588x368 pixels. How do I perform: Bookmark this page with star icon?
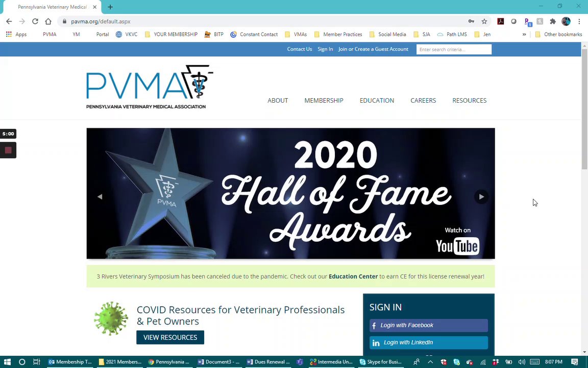(484, 21)
